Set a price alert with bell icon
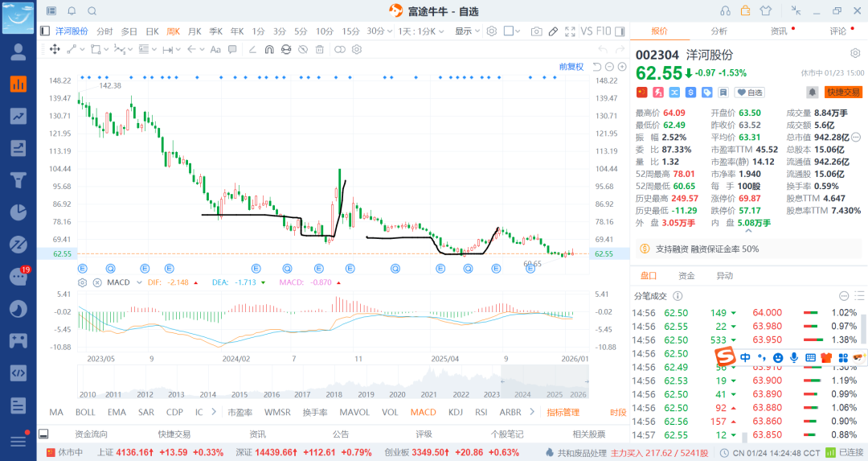The image size is (868, 461). 812,92
